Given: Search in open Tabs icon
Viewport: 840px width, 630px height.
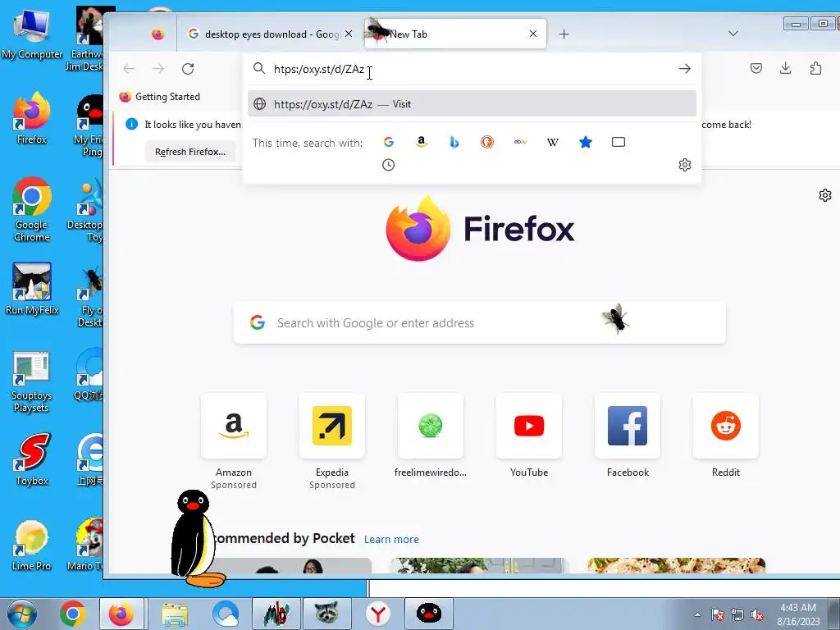Looking at the screenshot, I should [619, 142].
